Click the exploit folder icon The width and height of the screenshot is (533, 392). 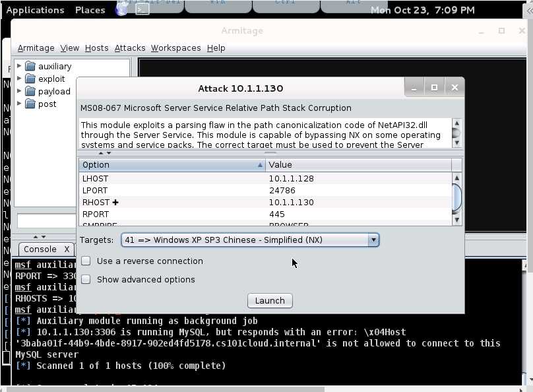(30, 79)
